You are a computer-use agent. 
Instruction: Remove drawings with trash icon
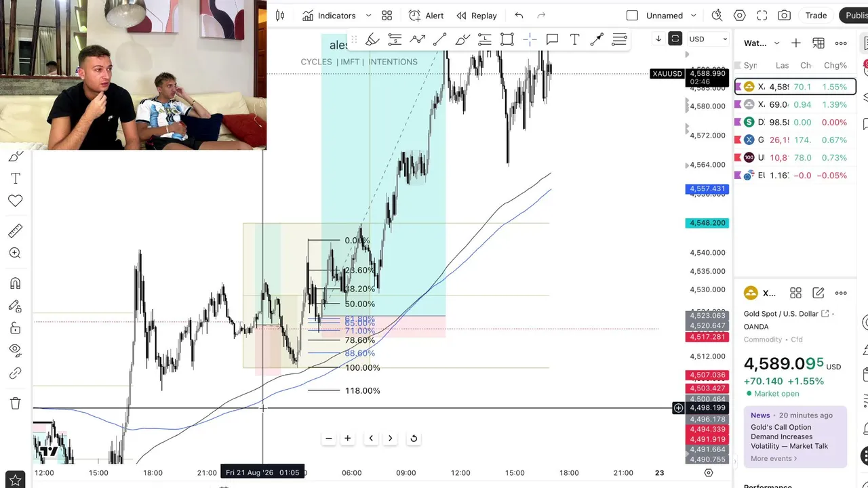[x=15, y=403]
